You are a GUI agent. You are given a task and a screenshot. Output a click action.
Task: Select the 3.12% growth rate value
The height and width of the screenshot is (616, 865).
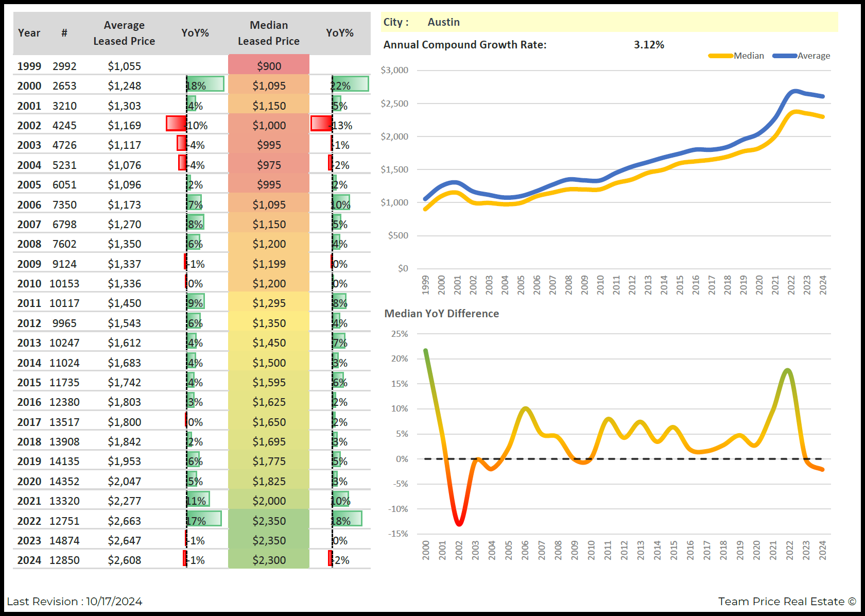[649, 45]
